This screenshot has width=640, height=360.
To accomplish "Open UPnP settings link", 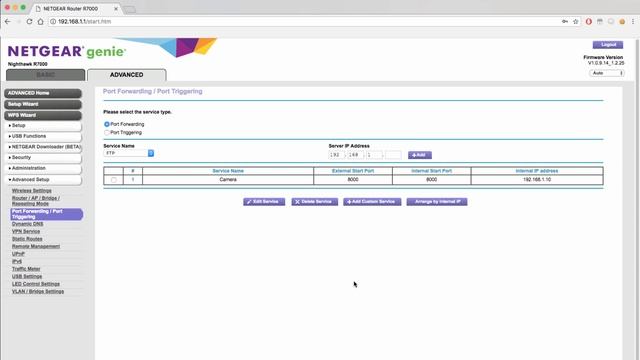I will (x=18, y=254).
